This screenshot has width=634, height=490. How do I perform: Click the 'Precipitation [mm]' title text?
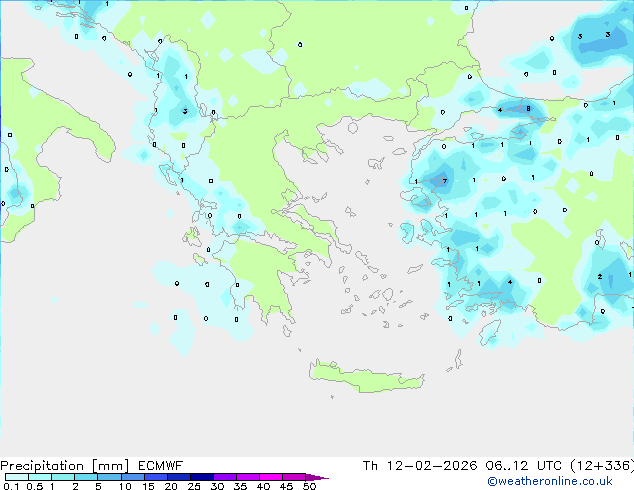(65, 466)
